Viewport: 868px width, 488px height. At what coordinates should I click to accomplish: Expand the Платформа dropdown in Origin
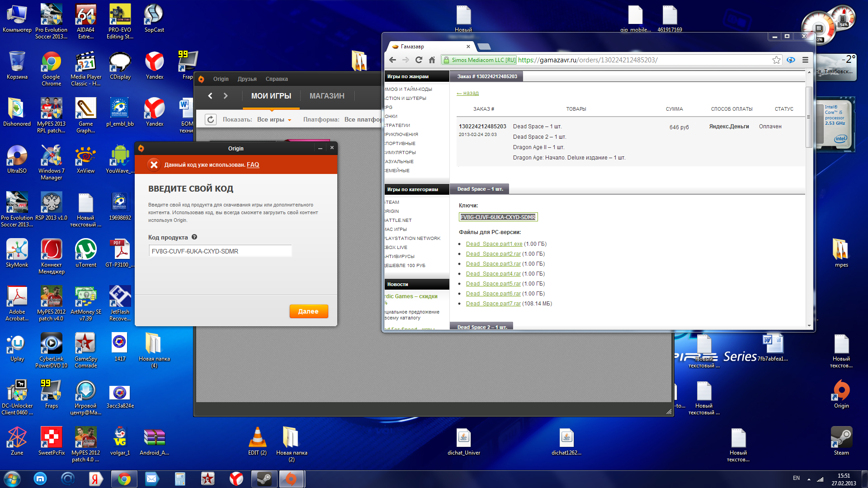[363, 120]
